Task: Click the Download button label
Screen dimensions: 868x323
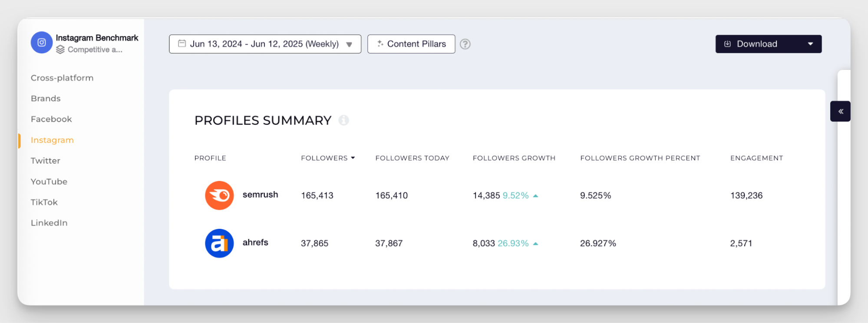Action: pos(757,44)
